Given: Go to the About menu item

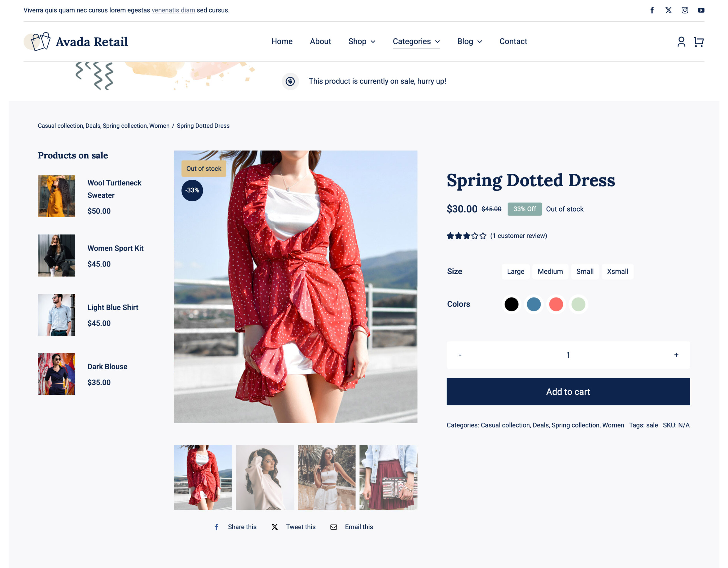Looking at the screenshot, I should pyautogui.click(x=320, y=41).
